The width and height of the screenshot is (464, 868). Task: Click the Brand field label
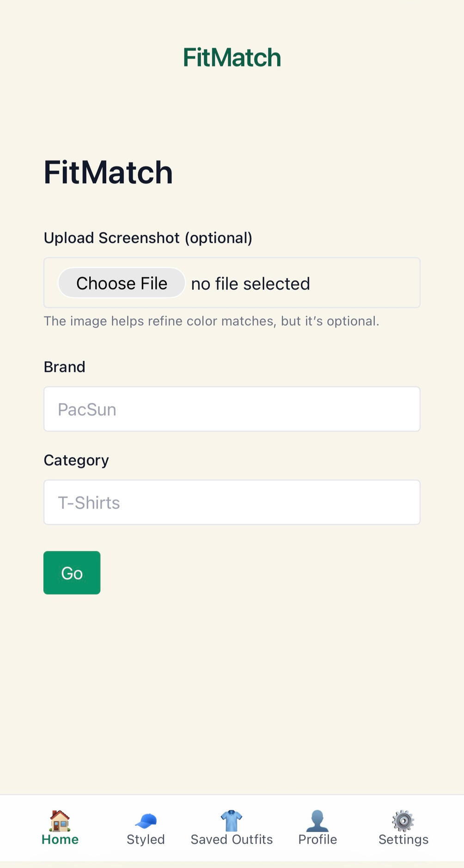(64, 367)
